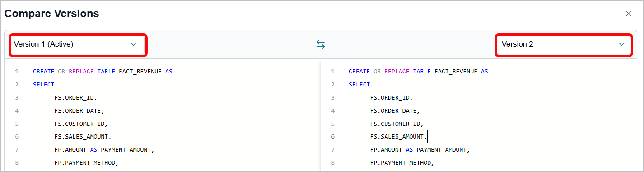Click line number 3 in right pane
The image size is (644, 172).
[x=333, y=98]
